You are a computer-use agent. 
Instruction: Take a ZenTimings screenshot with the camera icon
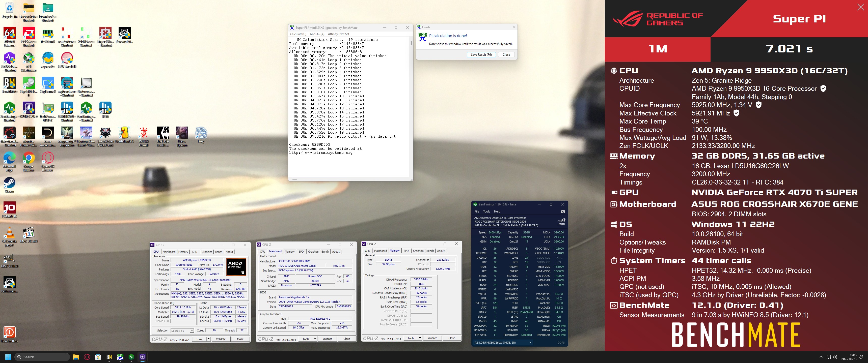click(x=563, y=211)
